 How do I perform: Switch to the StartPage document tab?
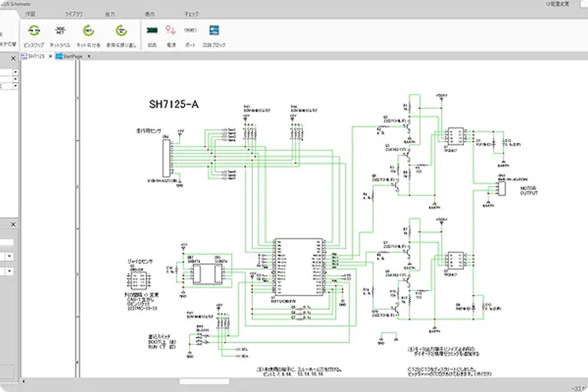[x=70, y=56]
